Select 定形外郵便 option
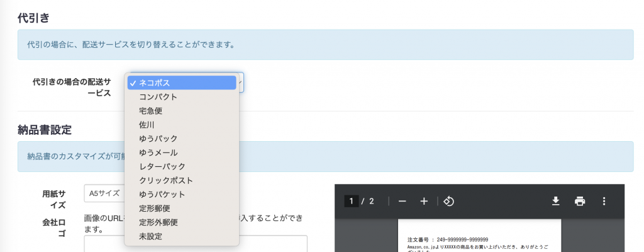This screenshot has height=252, width=644. click(182, 222)
